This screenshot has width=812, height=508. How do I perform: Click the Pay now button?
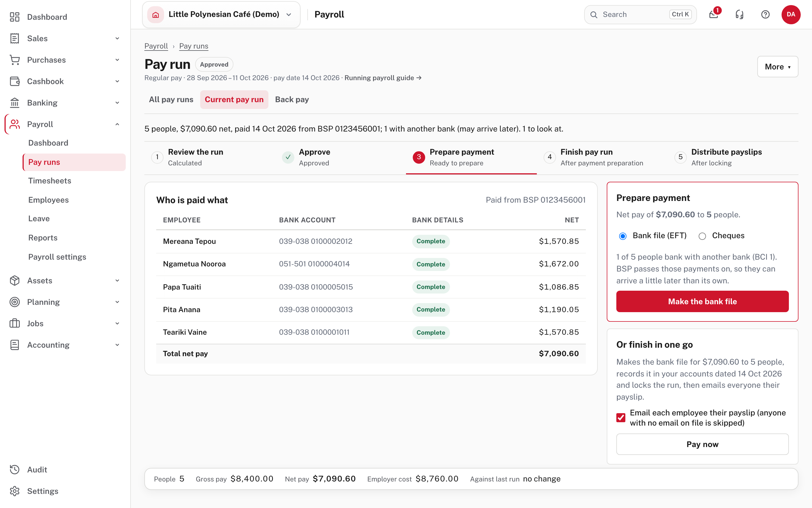702,444
